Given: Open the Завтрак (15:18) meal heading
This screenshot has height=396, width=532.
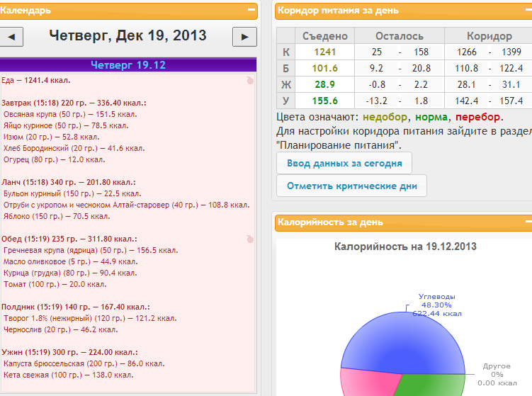Looking at the screenshot, I should (x=74, y=103).
